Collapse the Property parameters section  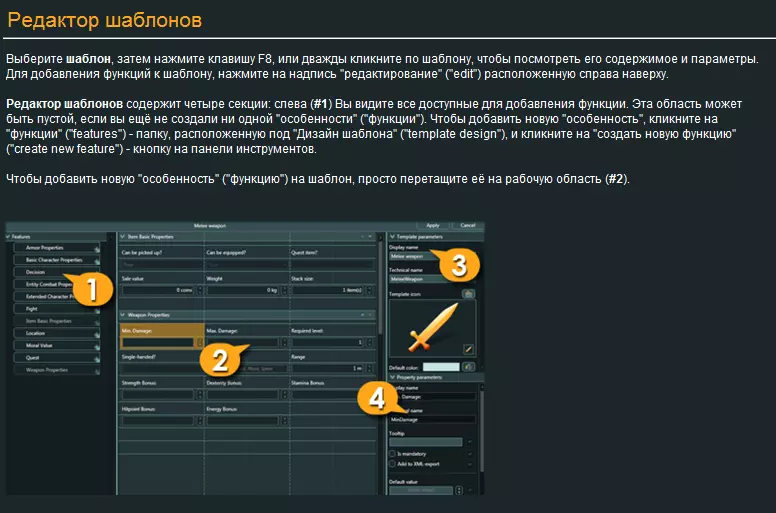click(392, 377)
